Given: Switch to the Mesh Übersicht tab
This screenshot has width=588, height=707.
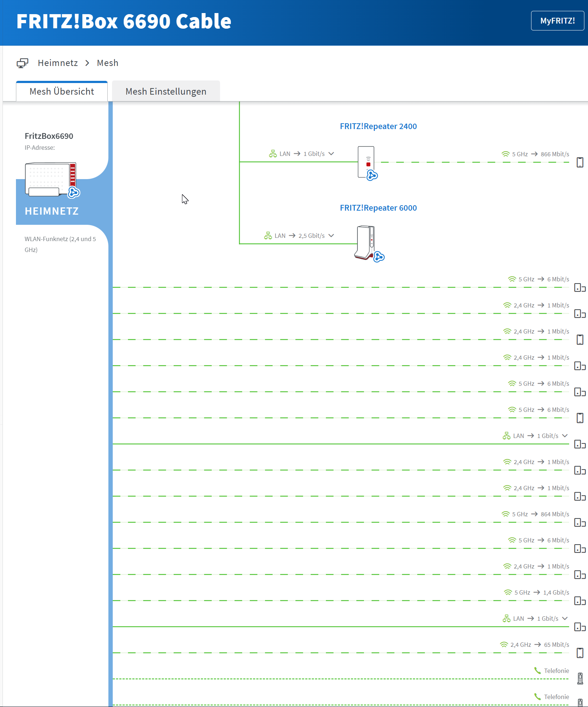Looking at the screenshot, I should (62, 91).
